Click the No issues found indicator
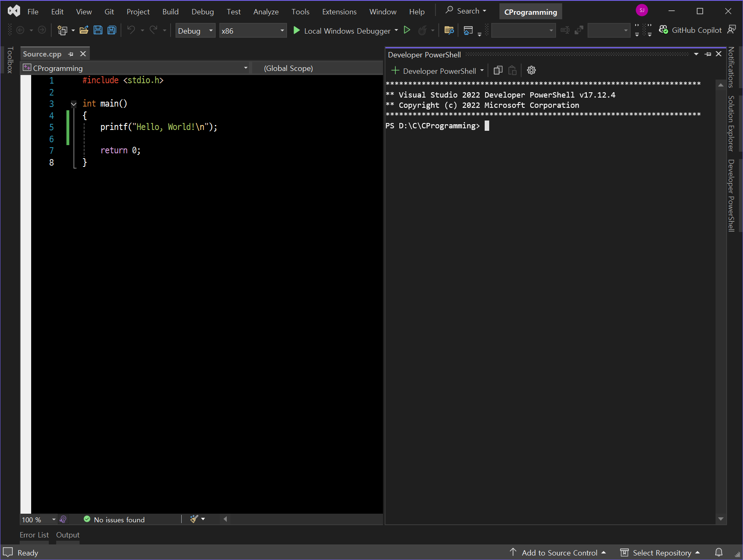 coord(114,519)
